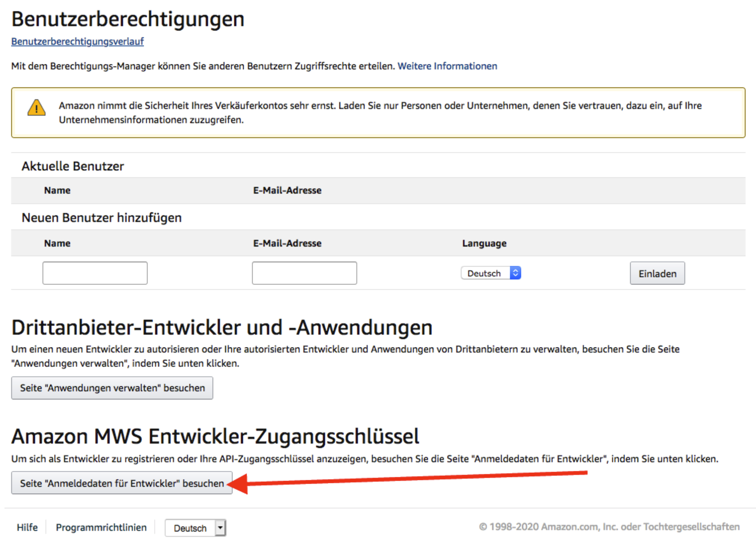Click the Language column header
The image size is (756, 545).
484,244
